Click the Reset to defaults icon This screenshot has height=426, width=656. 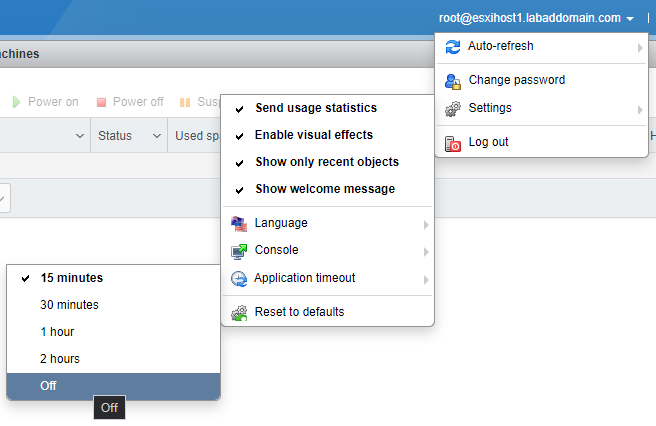(239, 312)
